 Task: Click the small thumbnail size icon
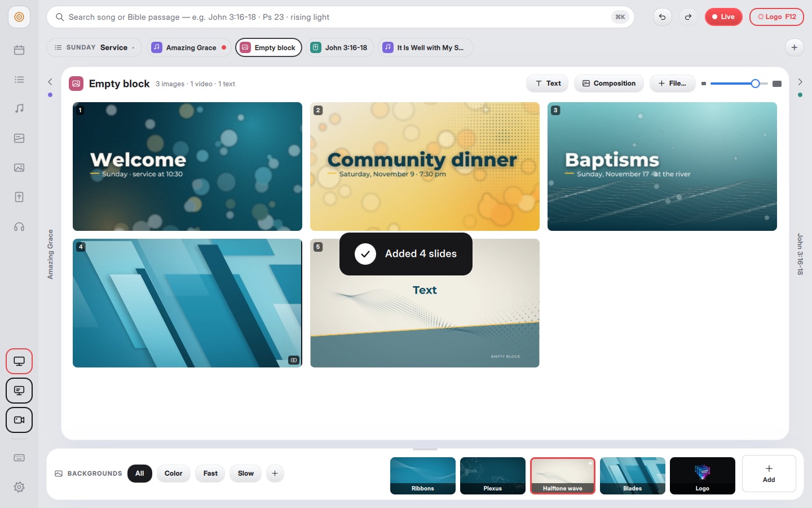(704, 84)
